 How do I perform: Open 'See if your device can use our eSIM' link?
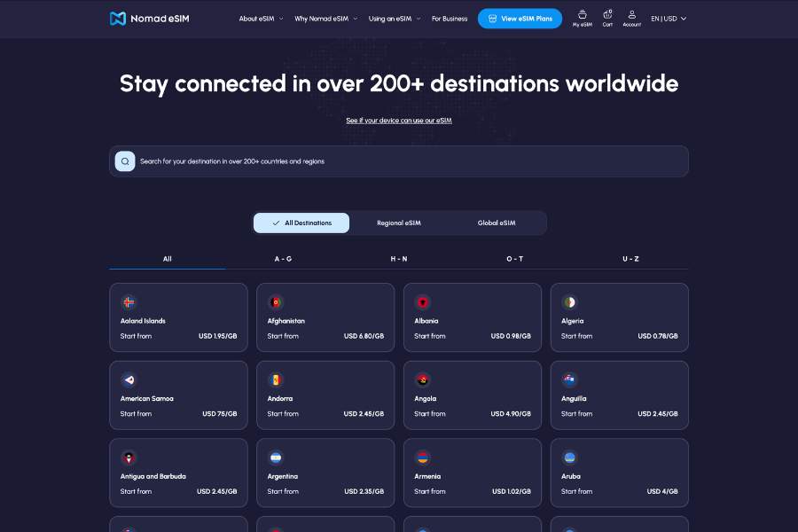(x=399, y=121)
